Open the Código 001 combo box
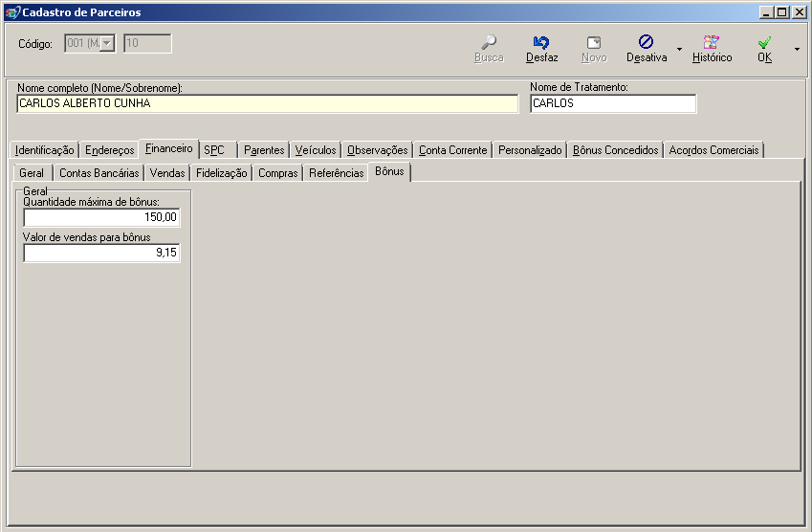 click(106, 43)
